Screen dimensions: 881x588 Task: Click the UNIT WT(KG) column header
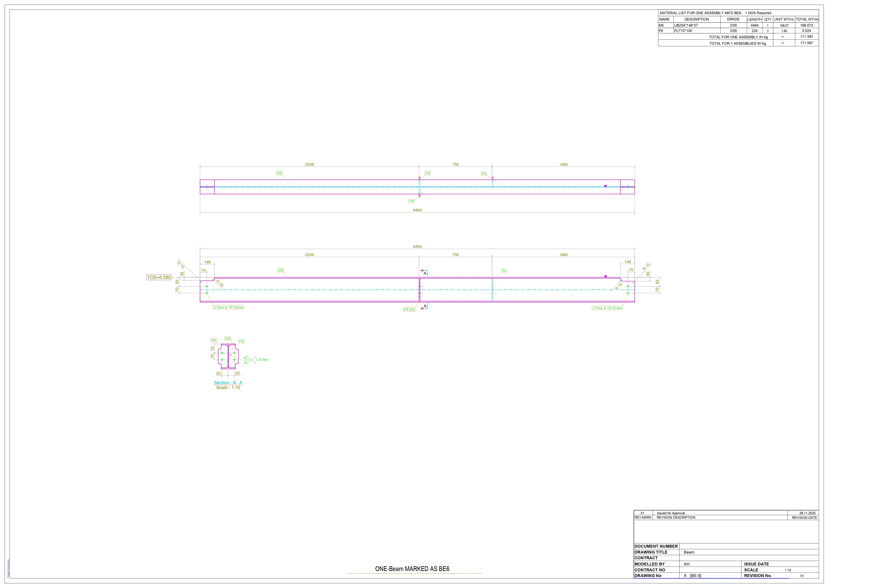pos(784,19)
